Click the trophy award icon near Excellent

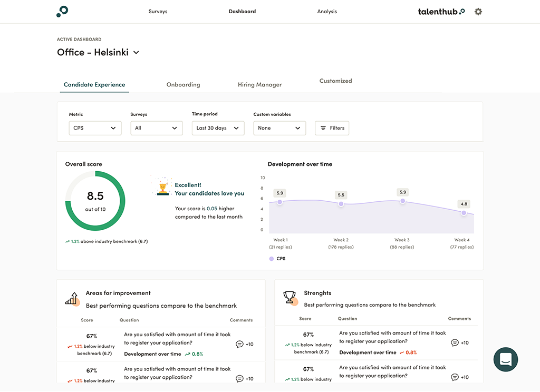163,189
